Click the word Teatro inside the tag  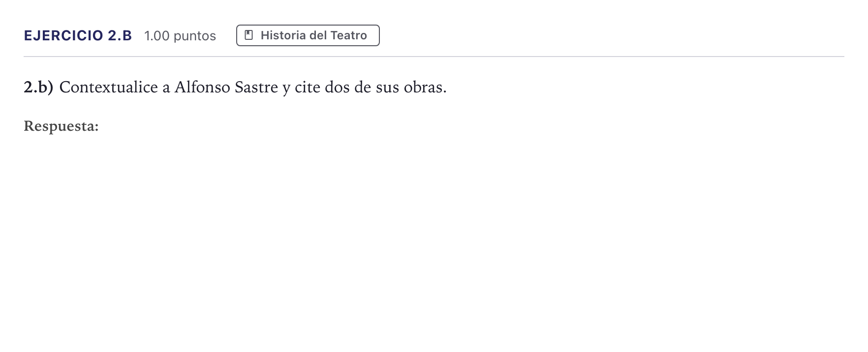(x=349, y=35)
